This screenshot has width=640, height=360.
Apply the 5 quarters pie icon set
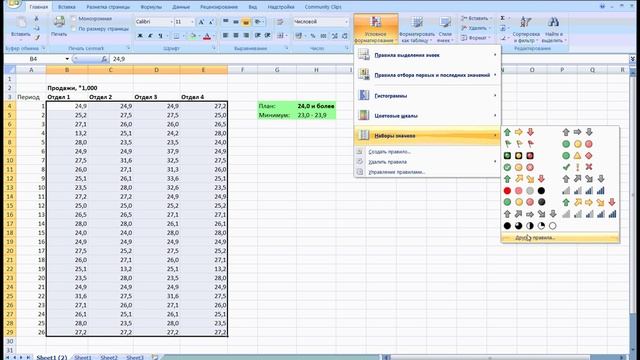pyautogui.click(x=530, y=226)
